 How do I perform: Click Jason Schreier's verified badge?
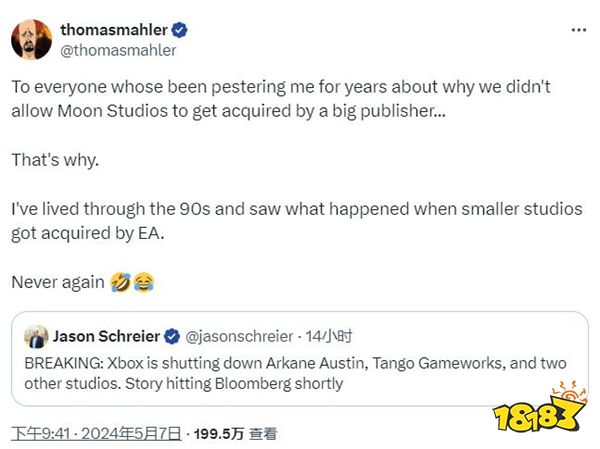tap(172, 336)
